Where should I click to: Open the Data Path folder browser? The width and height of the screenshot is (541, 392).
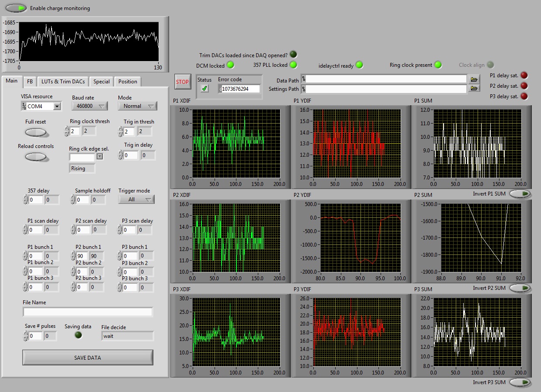474,79
